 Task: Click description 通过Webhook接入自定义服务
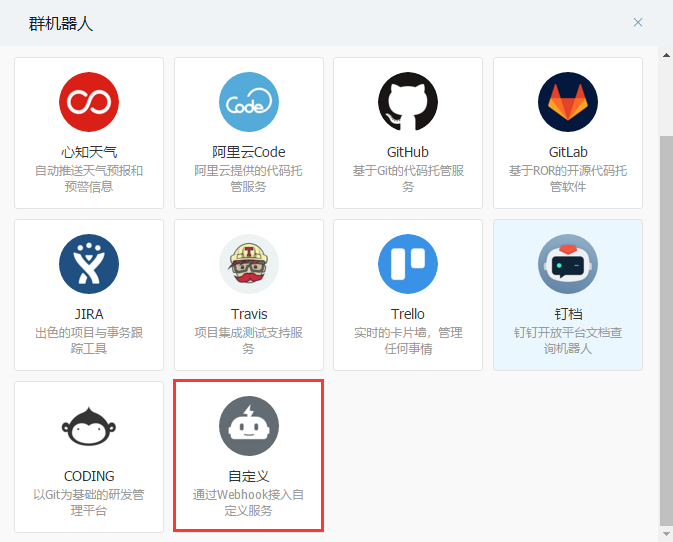point(249,503)
